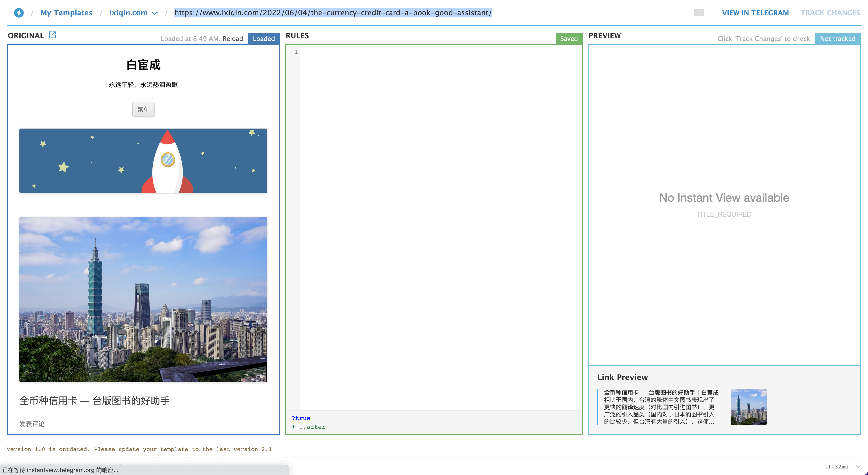Click the Taipei skyline article image
Viewport: 868px width, 475px height.
point(143,299)
